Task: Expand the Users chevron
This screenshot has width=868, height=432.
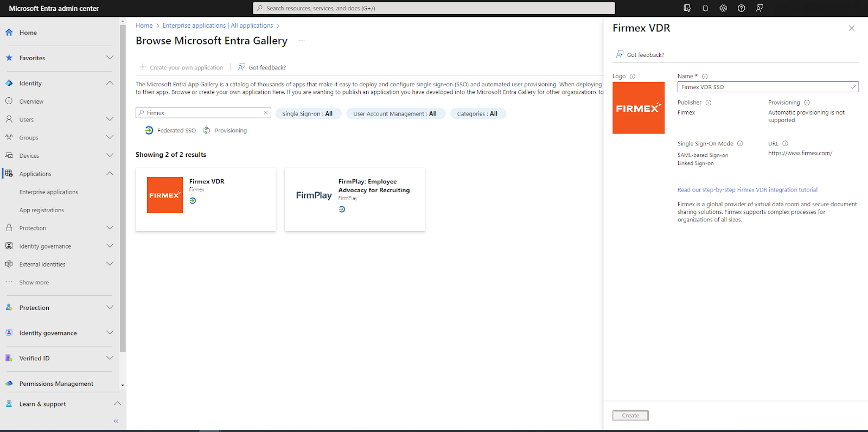Action: click(110, 119)
